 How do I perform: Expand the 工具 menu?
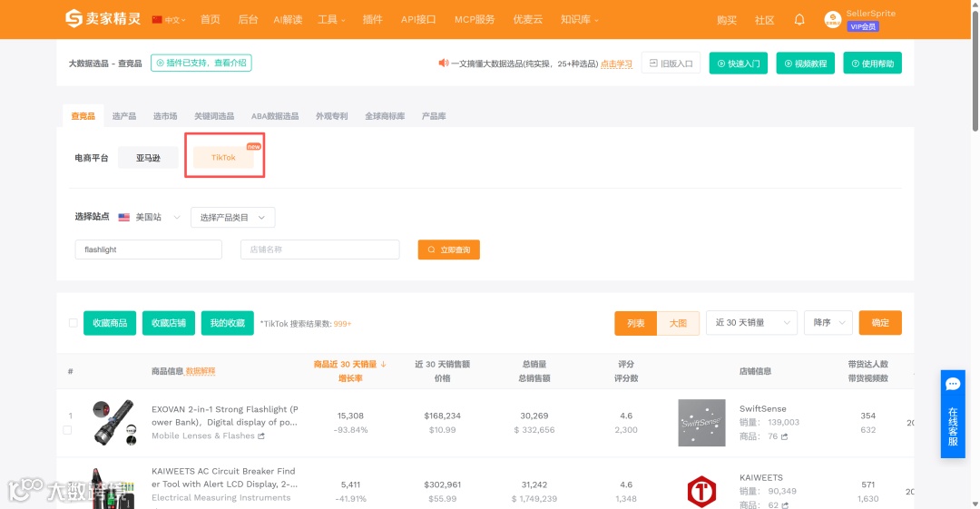pyautogui.click(x=331, y=19)
